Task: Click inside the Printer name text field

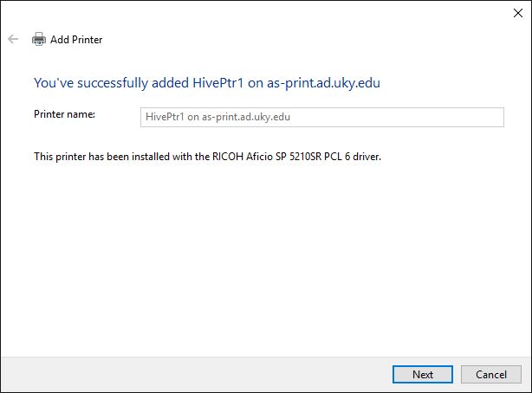Action: tap(322, 118)
